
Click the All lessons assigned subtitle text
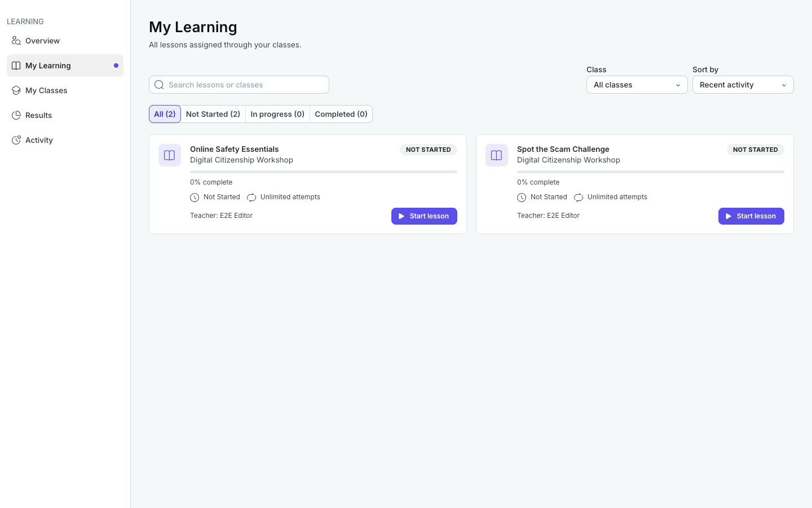(x=225, y=45)
